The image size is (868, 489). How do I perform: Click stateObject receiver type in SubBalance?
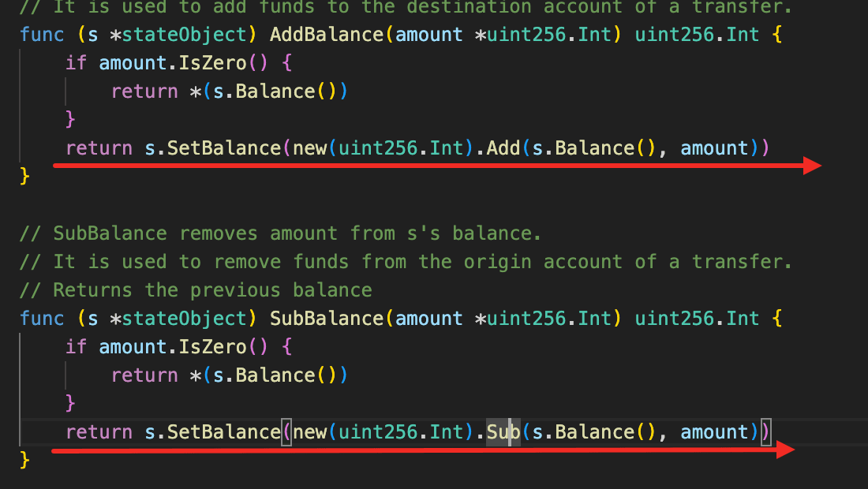point(184,318)
